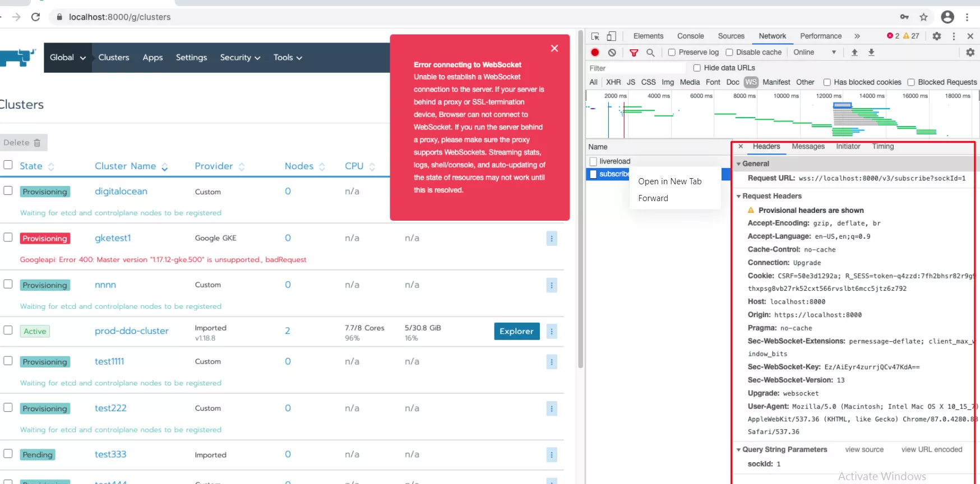Image resolution: width=980 pixels, height=484 pixels.
Task: Open Network panel settings gear
Action: [970, 52]
